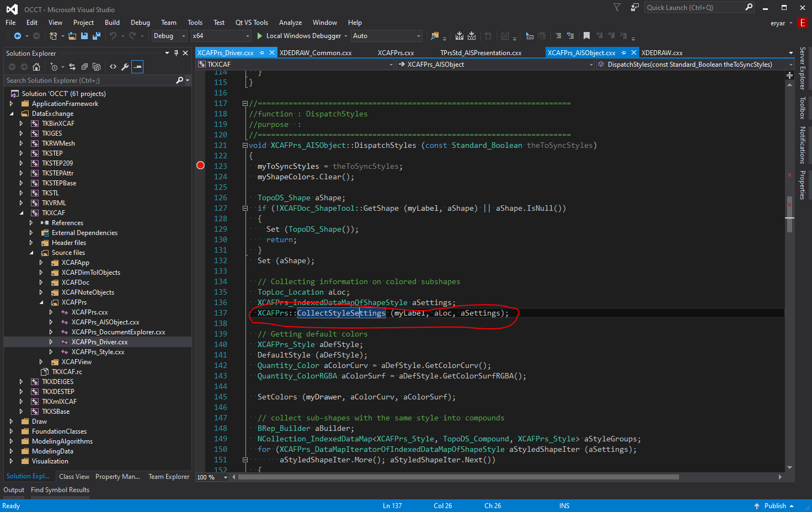Open the Debug menu
812x512 pixels.
tap(140, 22)
